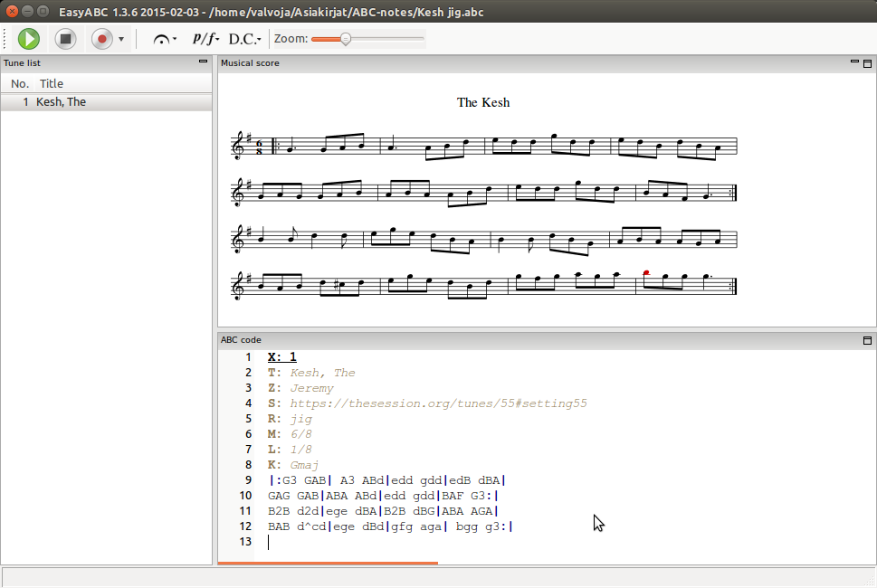Select 'Kesh, The' in the tune list
The height and width of the screenshot is (588, 877).
(61, 102)
